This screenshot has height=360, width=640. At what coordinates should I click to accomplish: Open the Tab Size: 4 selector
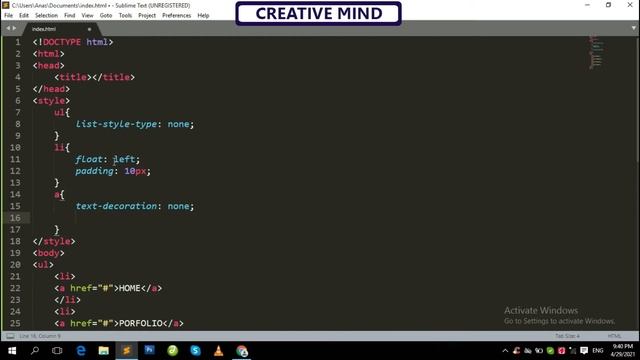coord(567,336)
